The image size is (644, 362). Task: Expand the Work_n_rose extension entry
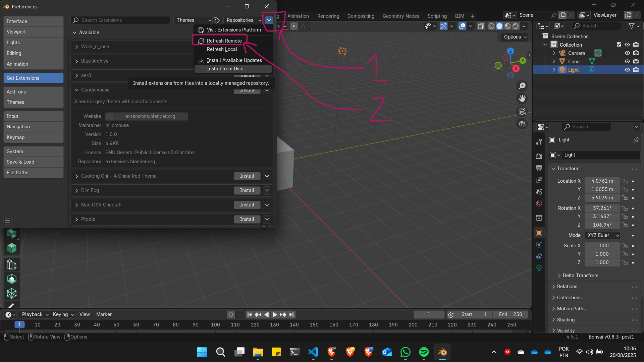coord(76,47)
